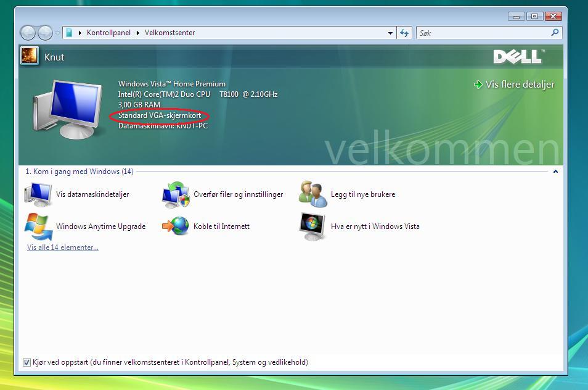Image resolution: width=588 pixels, height=390 pixels.
Task: Uncheck the Kjør ved oppstart checkbox
Action: tap(27, 362)
